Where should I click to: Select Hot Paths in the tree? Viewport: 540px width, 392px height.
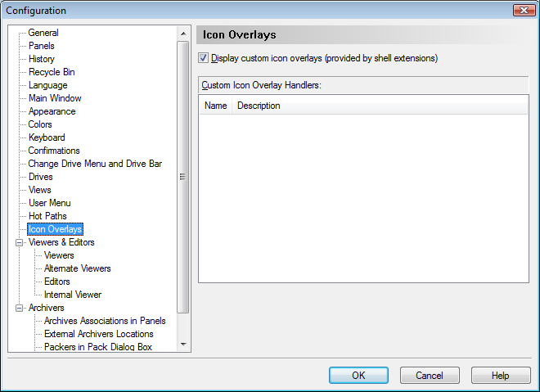(47, 216)
